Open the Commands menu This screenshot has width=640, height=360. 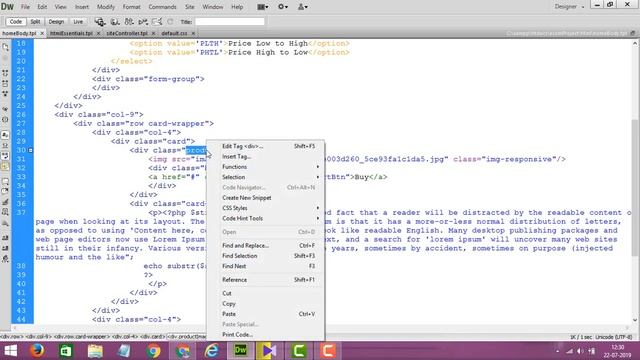pyautogui.click(x=162, y=7)
